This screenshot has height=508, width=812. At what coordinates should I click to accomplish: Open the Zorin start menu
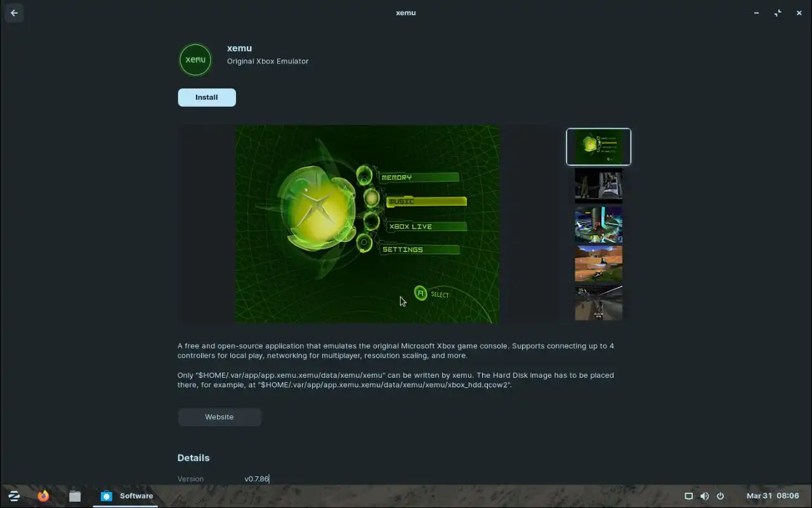click(x=14, y=496)
